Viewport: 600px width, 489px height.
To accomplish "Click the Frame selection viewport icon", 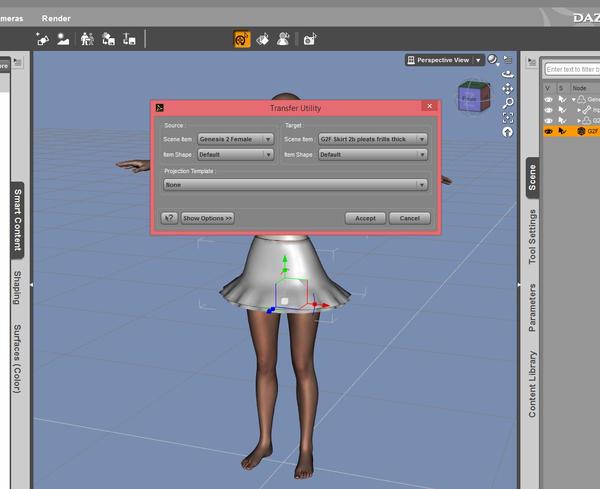I will (x=507, y=117).
